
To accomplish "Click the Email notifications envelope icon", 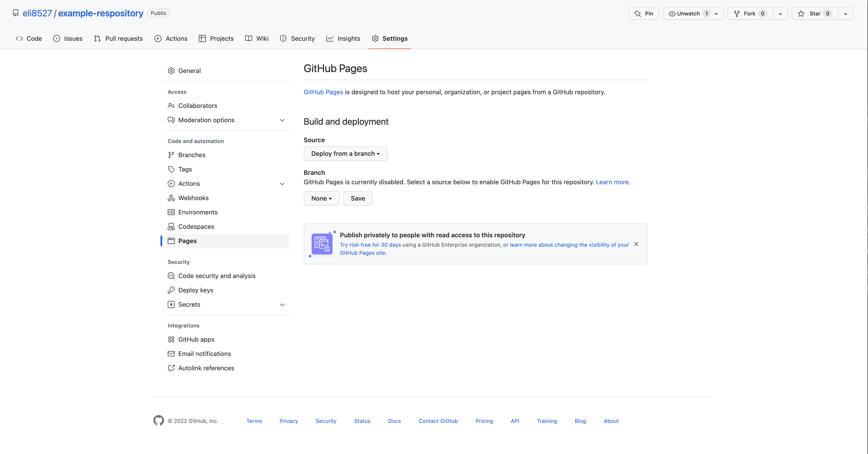I will pyautogui.click(x=171, y=353).
